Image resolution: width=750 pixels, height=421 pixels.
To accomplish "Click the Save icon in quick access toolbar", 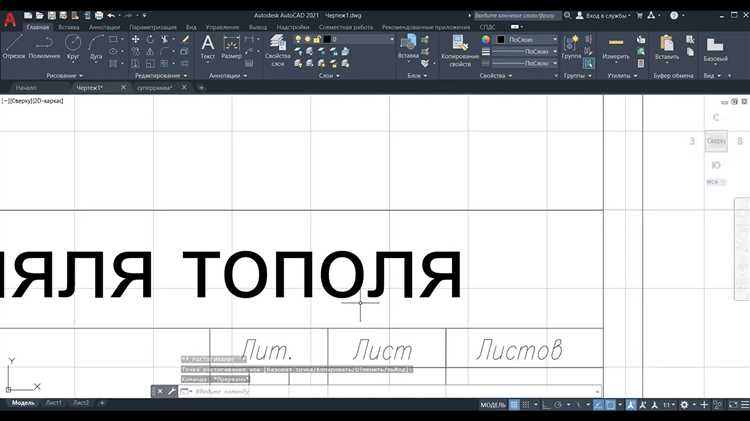I will [52, 15].
